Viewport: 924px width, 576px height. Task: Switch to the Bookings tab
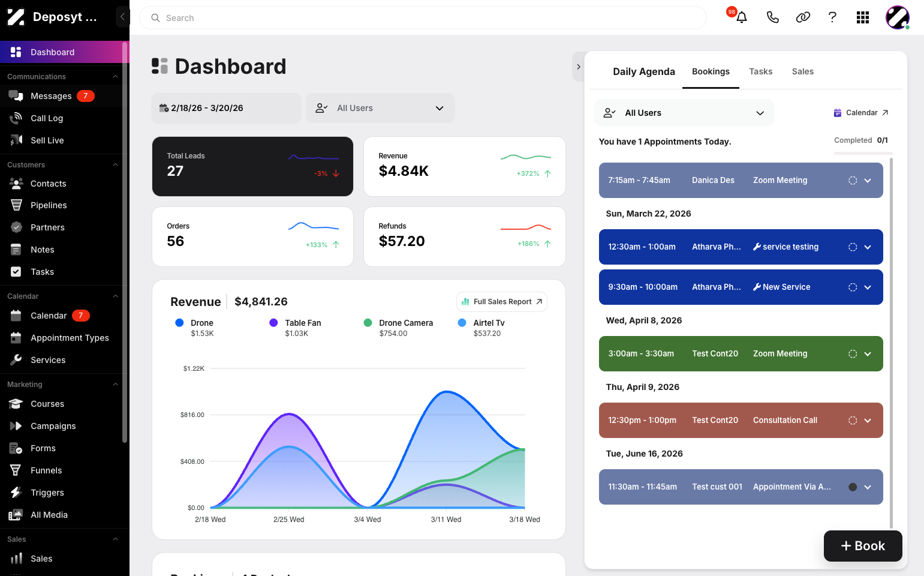pyautogui.click(x=711, y=71)
